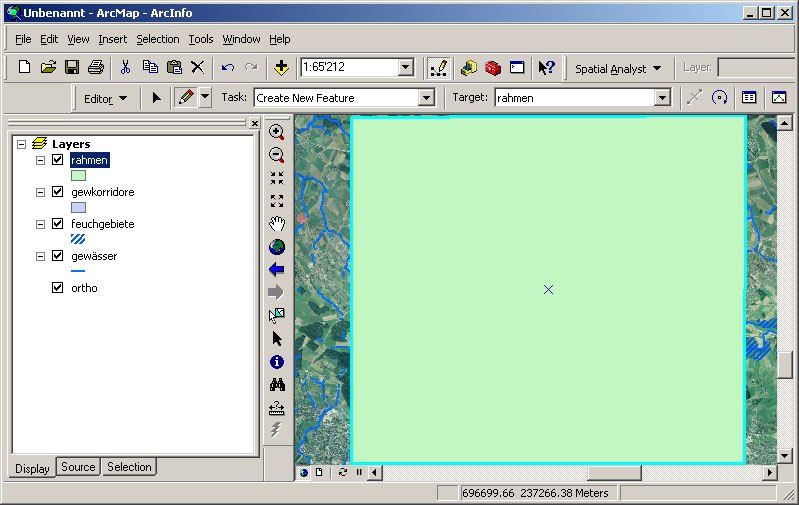Open the Spatial Analyst menu button
This screenshot has height=505, width=799.
617,68
